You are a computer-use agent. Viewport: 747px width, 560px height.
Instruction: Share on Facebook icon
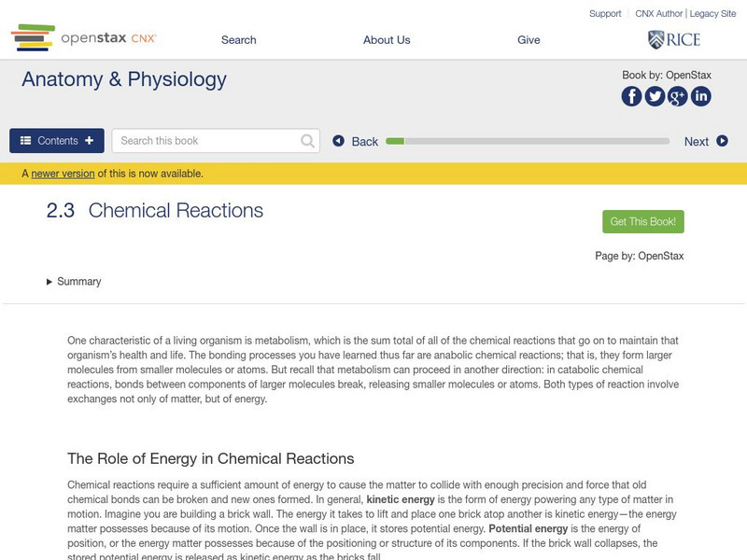click(631, 96)
